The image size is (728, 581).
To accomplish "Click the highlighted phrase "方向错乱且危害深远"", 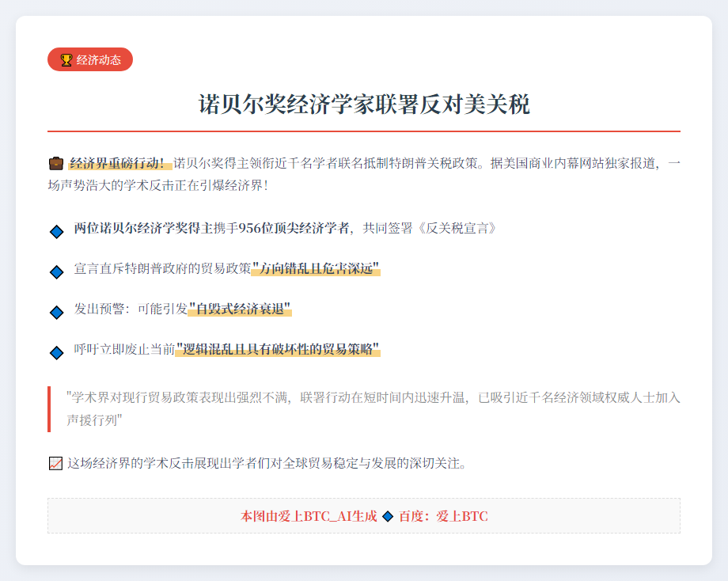I will 316,268.
